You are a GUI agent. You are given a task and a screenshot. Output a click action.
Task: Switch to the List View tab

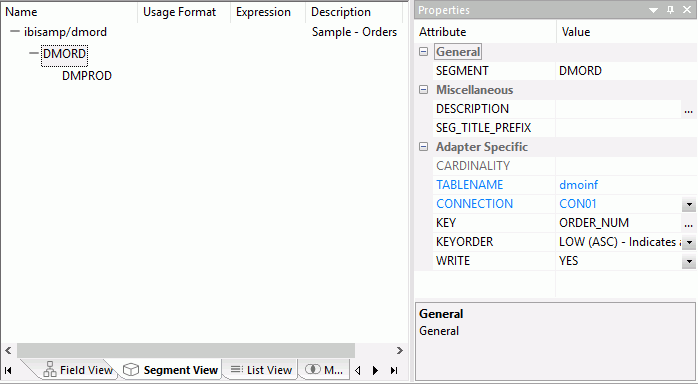point(261,370)
